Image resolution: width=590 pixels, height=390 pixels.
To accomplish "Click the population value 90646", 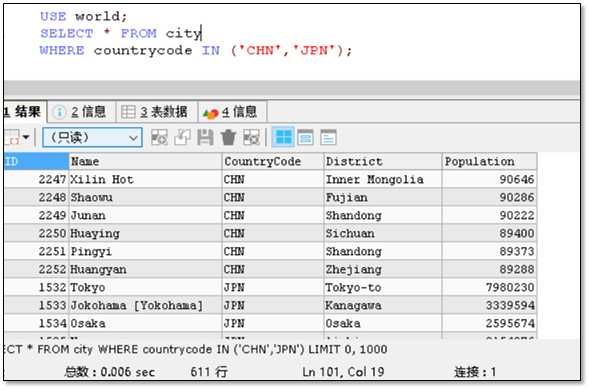I will click(490, 179).
